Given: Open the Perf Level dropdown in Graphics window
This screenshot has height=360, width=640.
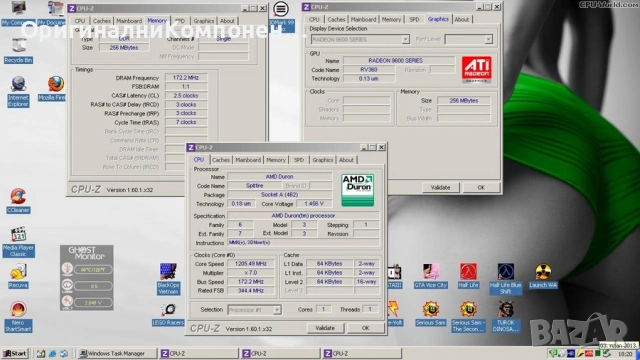Looking at the screenshot, I should click(x=488, y=39).
